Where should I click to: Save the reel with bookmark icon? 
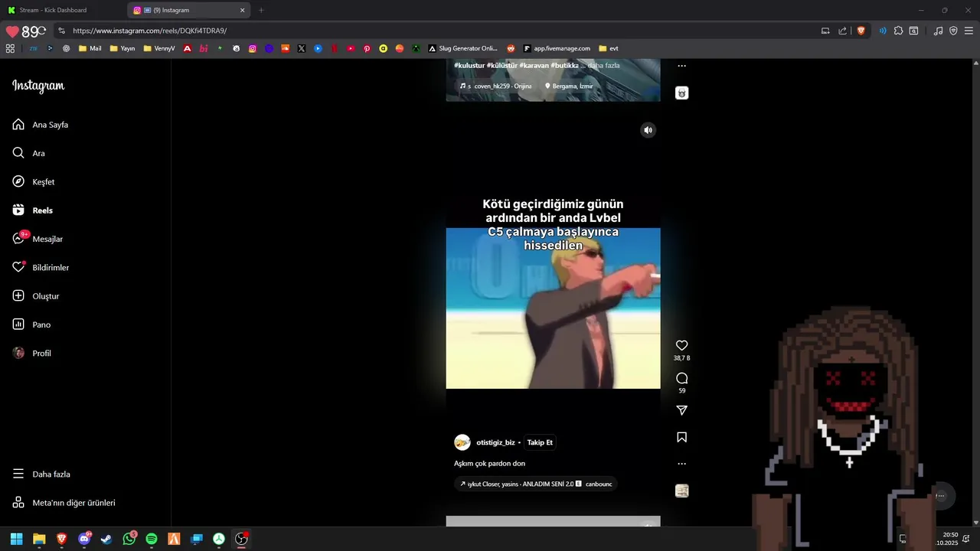pyautogui.click(x=681, y=438)
